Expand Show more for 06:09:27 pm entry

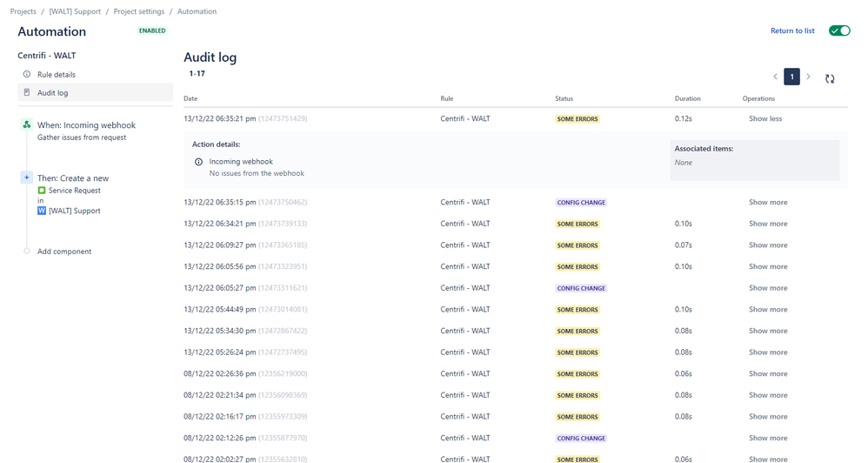(x=768, y=245)
